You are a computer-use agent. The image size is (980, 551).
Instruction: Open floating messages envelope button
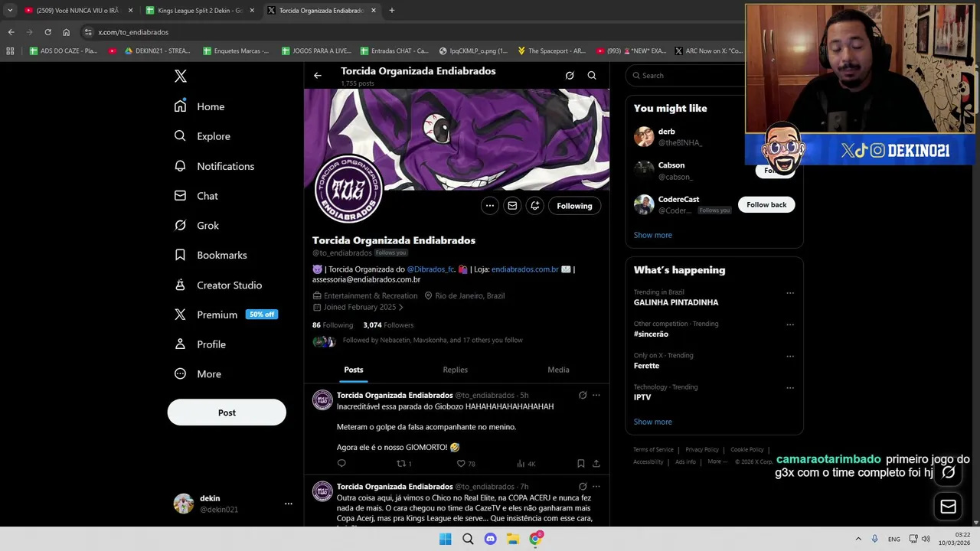pos(949,507)
